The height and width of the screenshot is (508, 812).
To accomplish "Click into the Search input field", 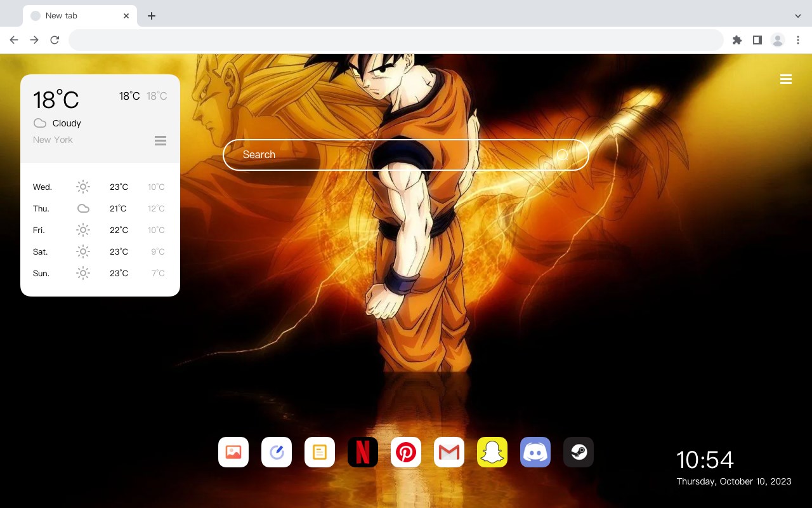I will (x=406, y=155).
